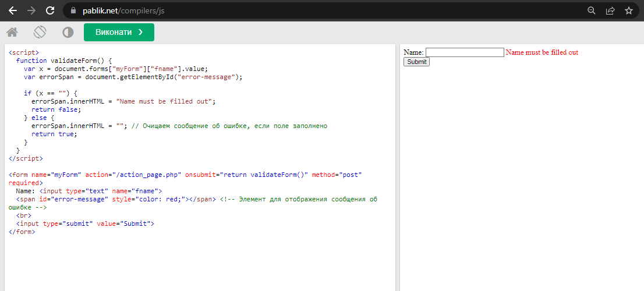Open the browser zoom magnifier icon

pos(591,10)
